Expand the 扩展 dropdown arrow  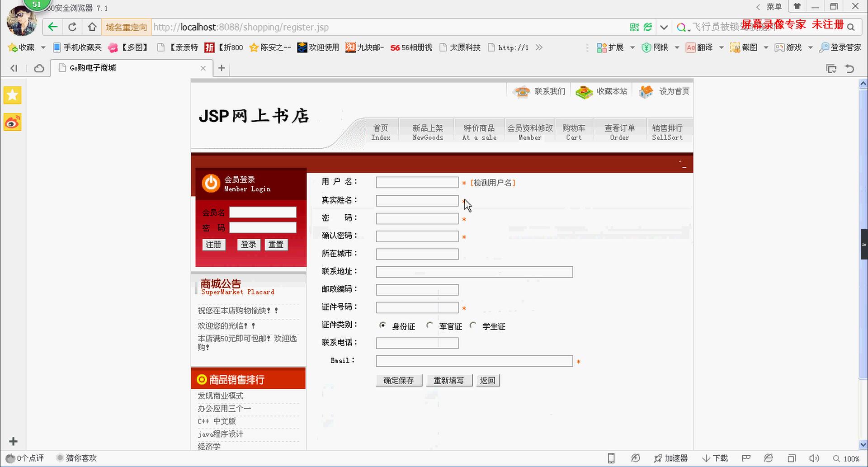[x=632, y=47]
